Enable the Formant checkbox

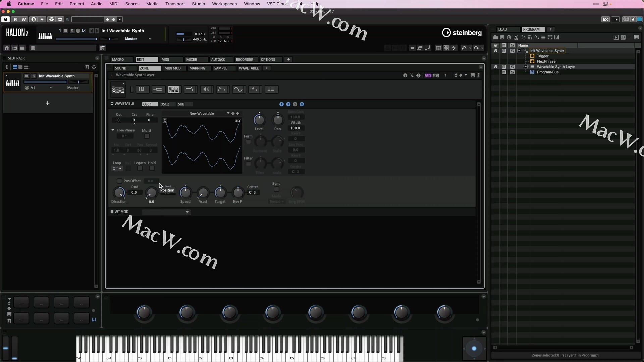[x=248, y=142]
